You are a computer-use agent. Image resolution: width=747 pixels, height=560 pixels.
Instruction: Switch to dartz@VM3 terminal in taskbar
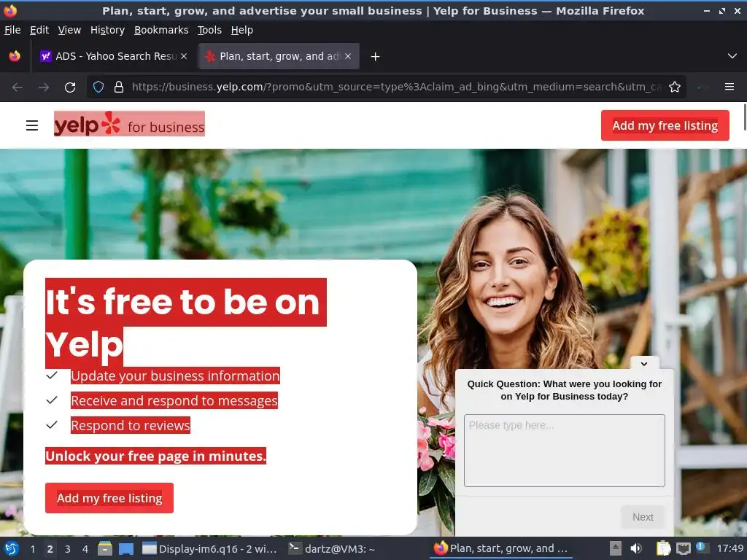coord(333,548)
